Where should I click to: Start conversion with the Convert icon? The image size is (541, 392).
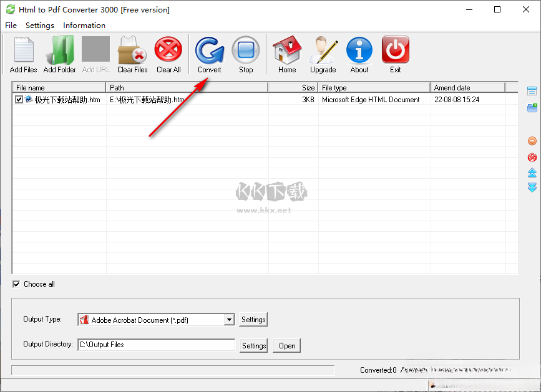[x=210, y=50]
